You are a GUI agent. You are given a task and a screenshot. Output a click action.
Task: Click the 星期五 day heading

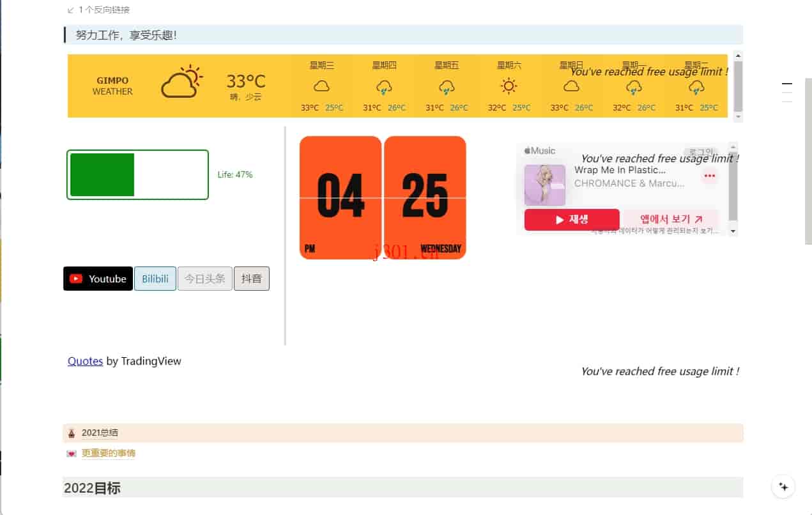point(447,65)
